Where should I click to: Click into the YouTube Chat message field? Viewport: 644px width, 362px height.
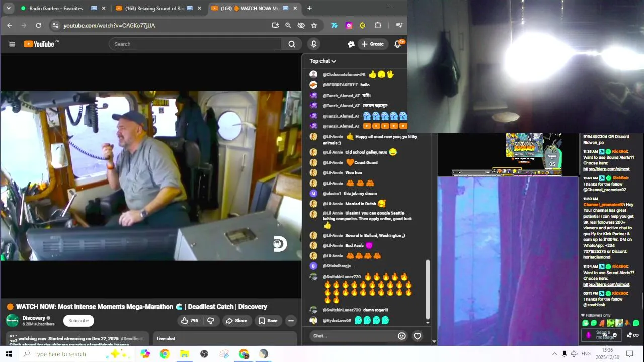click(352, 336)
